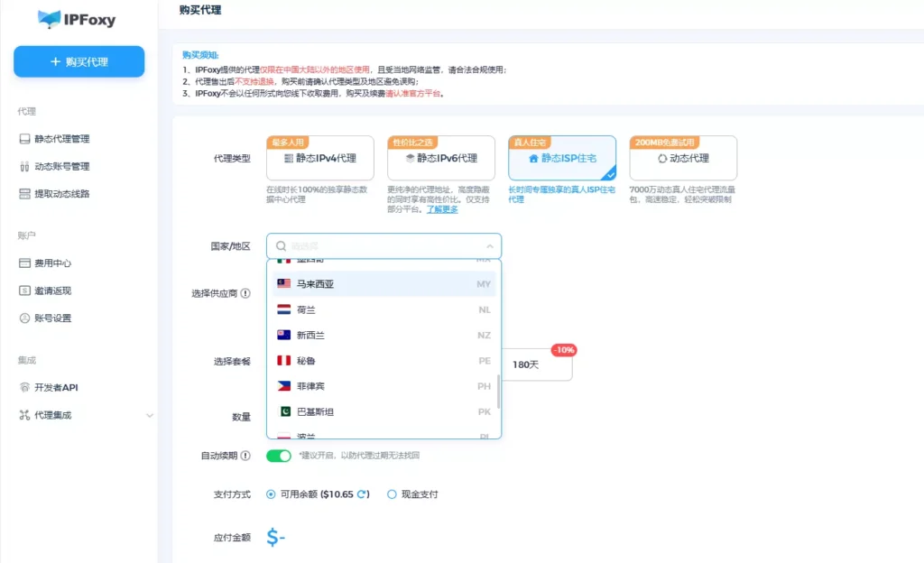Click the 邀请返现 sidebar icon

[24, 291]
